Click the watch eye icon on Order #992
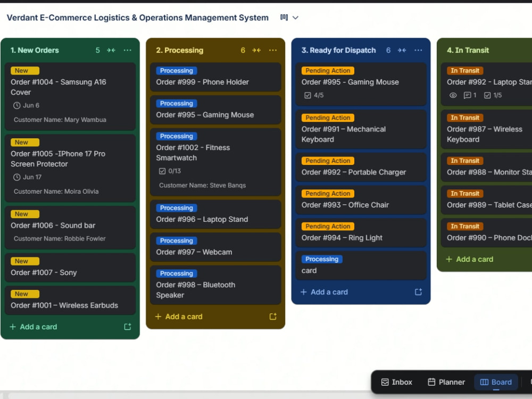This screenshot has height=399, width=532. click(x=453, y=95)
